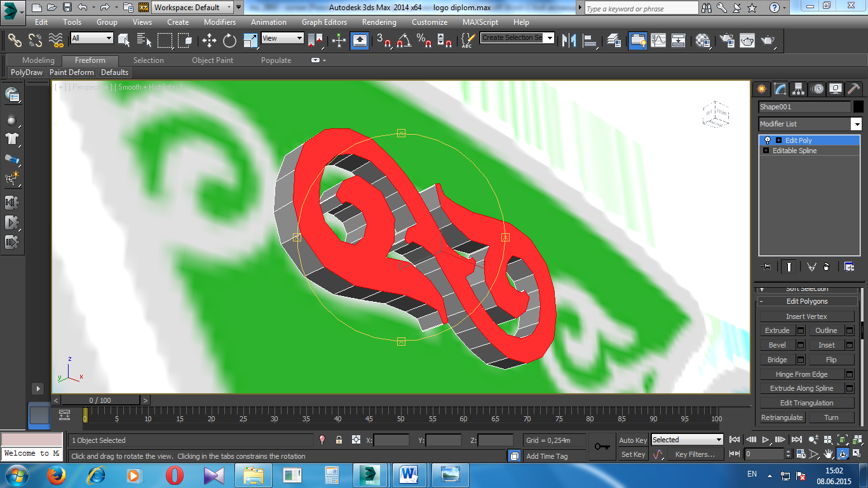Click the Windows Start button

click(16, 475)
